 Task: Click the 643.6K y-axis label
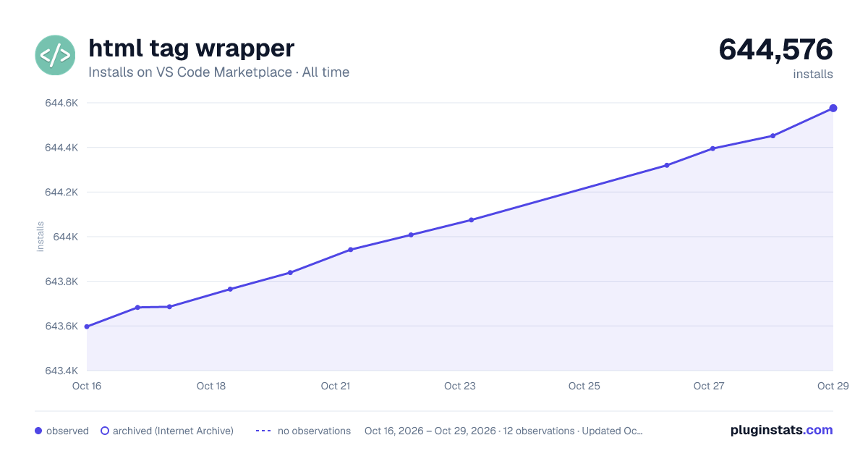[61, 326]
